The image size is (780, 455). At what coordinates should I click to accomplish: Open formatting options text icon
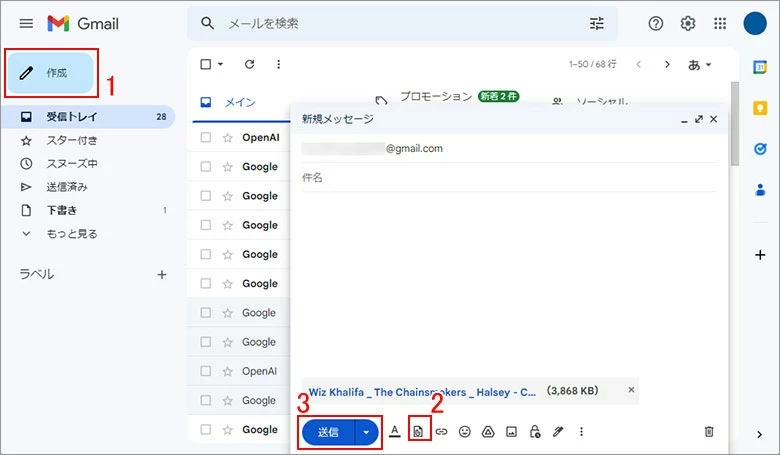coord(394,432)
